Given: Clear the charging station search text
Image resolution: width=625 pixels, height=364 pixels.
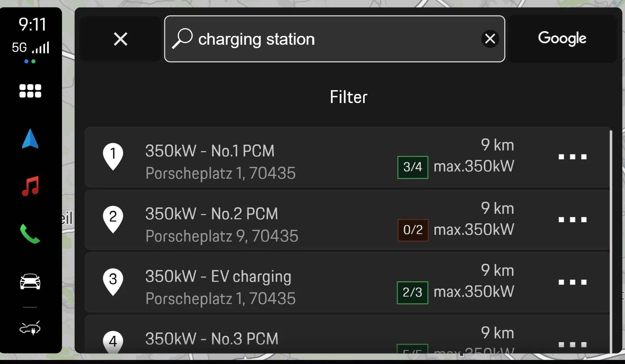Looking at the screenshot, I should [490, 39].
